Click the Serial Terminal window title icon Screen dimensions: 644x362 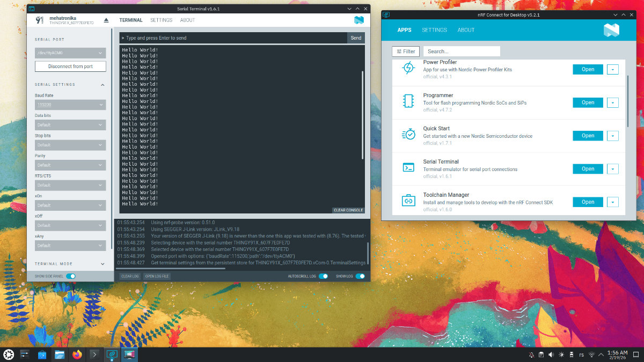(32, 9)
